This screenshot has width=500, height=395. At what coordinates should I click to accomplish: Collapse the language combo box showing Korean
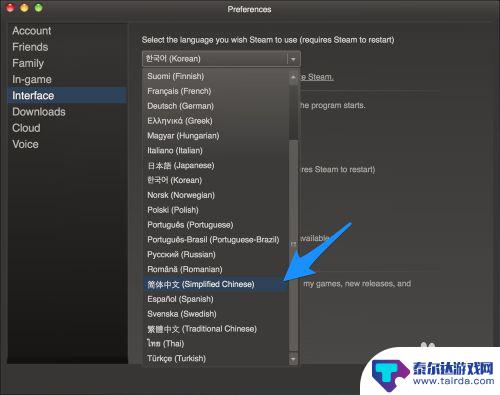(x=221, y=59)
